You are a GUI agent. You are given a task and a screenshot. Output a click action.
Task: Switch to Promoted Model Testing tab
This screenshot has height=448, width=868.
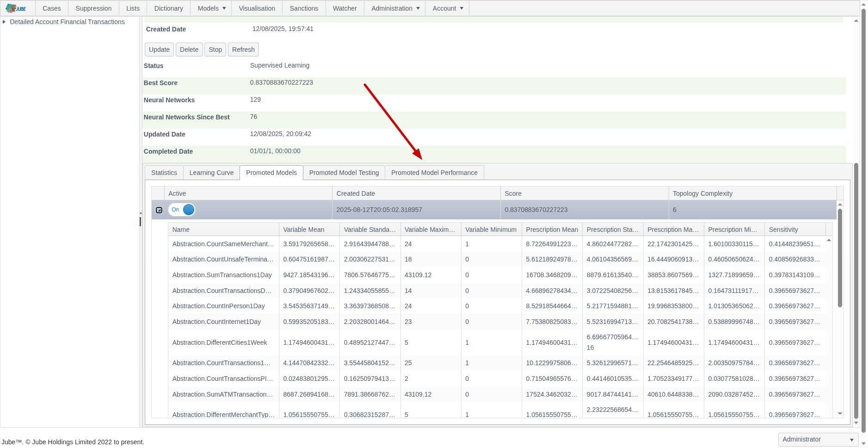point(344,173)
